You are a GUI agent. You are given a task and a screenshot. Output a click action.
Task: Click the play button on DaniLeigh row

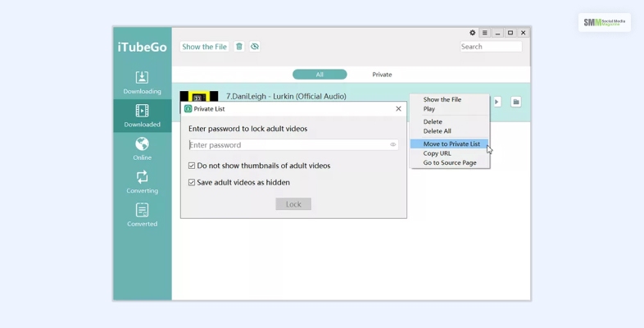click(497, 102)
